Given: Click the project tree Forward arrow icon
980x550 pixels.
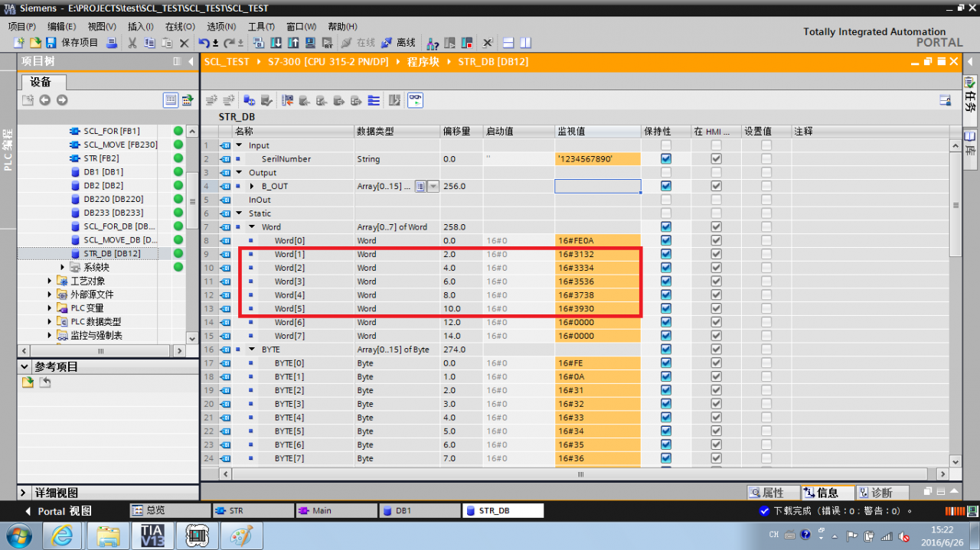Looking at the screenshot, I should pos(62,100).
